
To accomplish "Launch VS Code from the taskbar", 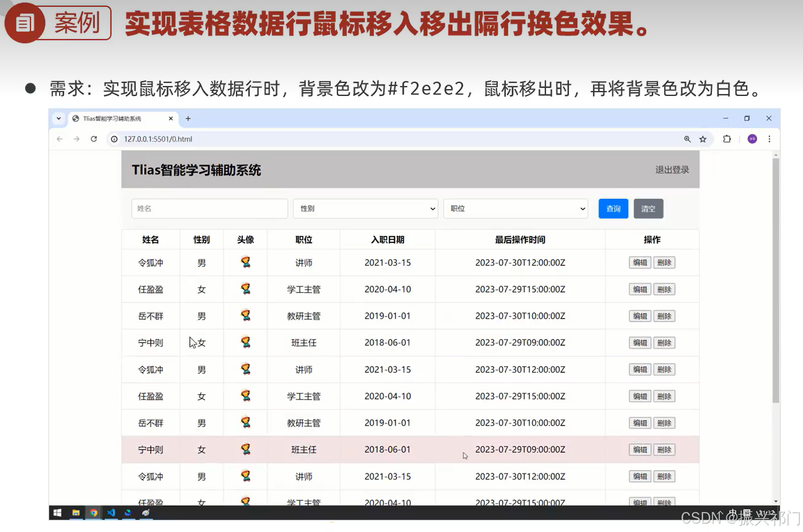I will [x=111, y=513].
